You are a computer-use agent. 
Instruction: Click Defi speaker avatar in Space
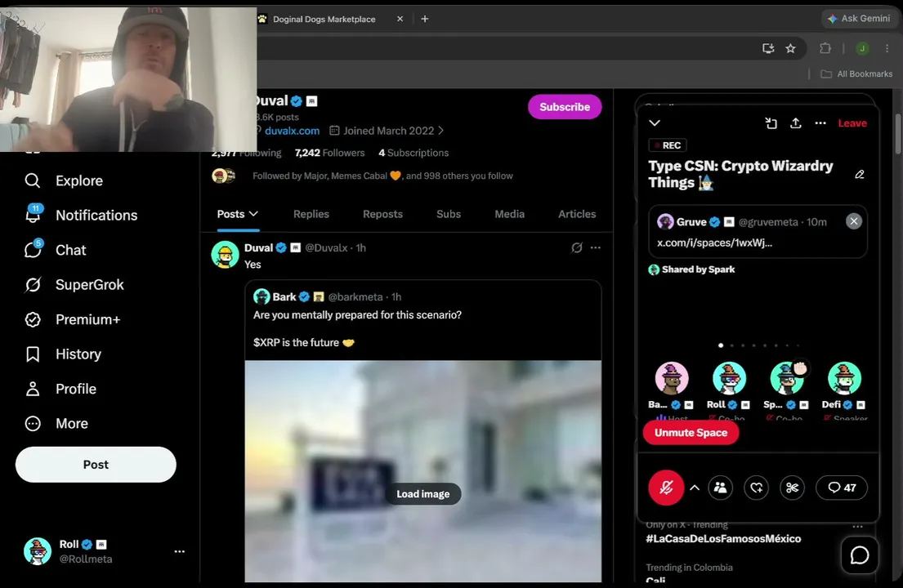[x=844, y=378]
